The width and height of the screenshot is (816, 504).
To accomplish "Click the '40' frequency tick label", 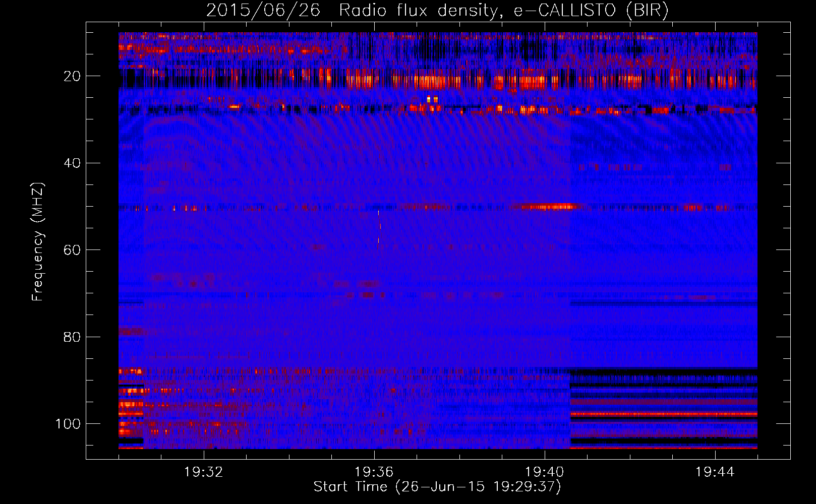I will (72, 163).
